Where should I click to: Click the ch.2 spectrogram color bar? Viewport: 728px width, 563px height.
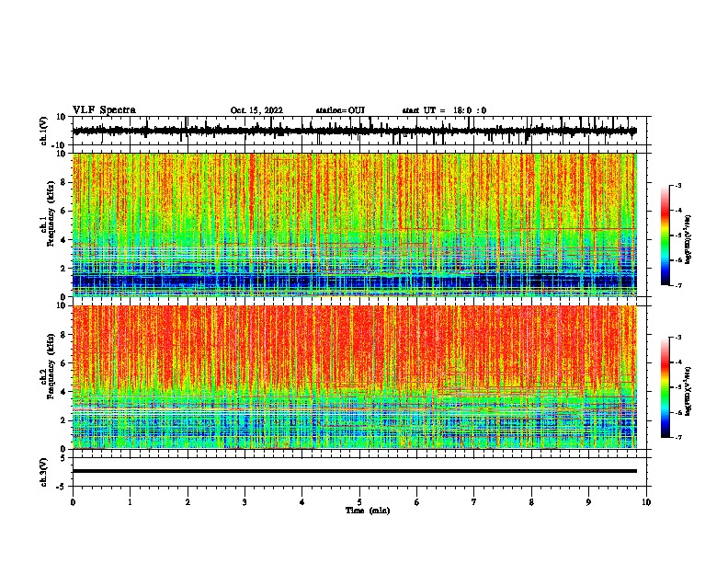click(665, 387)
